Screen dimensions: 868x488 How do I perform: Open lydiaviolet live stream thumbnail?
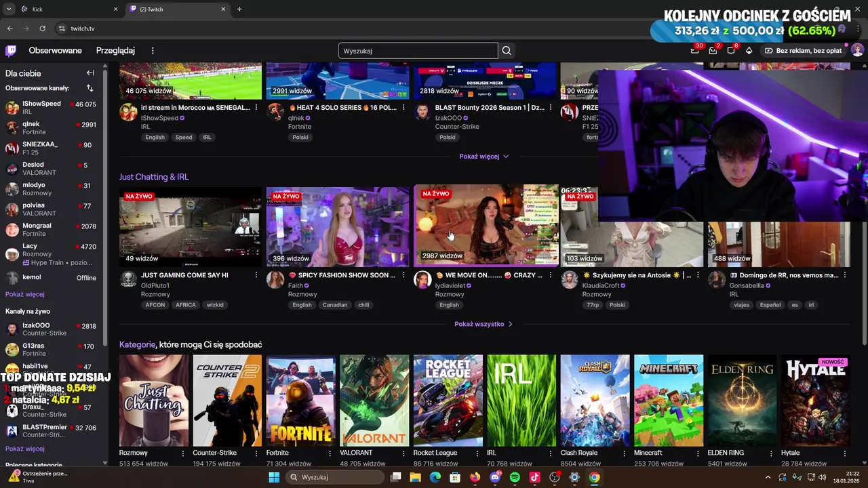486,225
